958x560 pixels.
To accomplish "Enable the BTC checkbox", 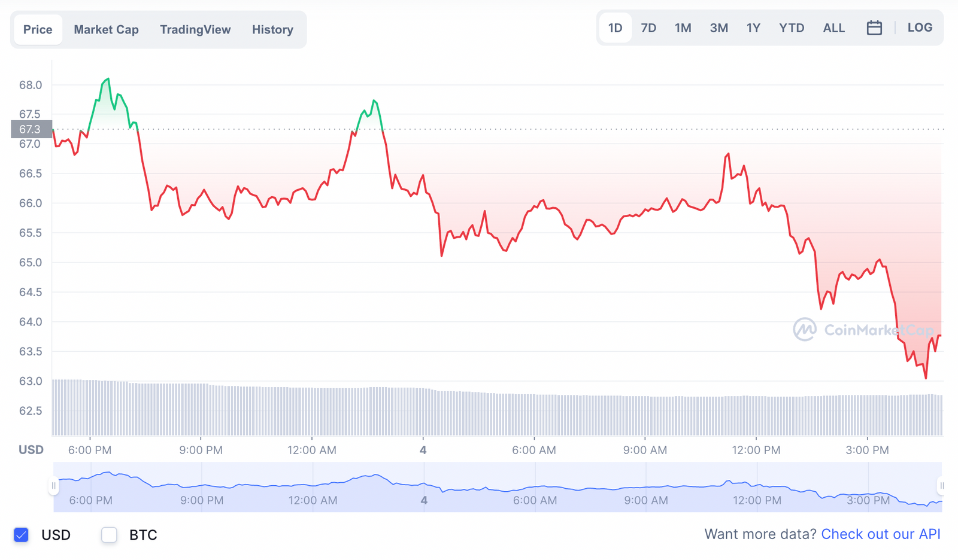I will click(x=109, y=534).
